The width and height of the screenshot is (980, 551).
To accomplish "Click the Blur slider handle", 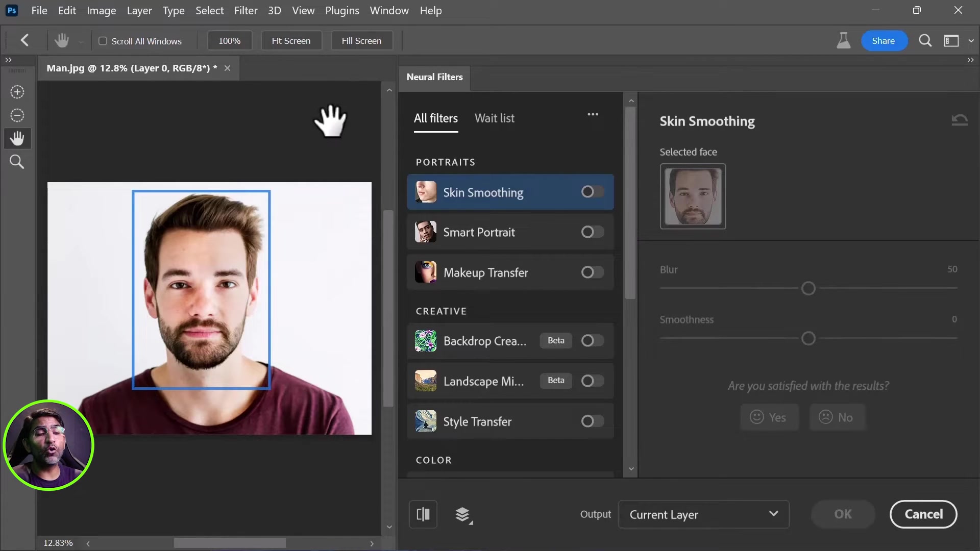I will (808, 289).
